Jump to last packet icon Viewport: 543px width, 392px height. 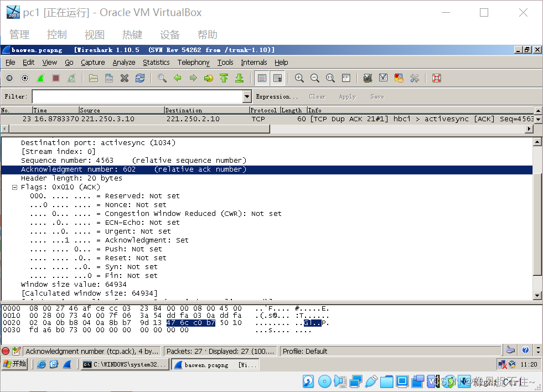[239, 78]
